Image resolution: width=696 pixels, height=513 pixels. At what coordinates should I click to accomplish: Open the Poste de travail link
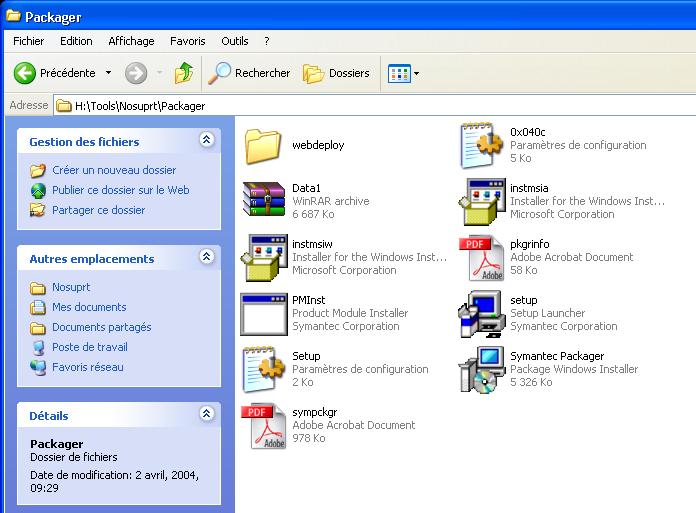tap(90, 347)
